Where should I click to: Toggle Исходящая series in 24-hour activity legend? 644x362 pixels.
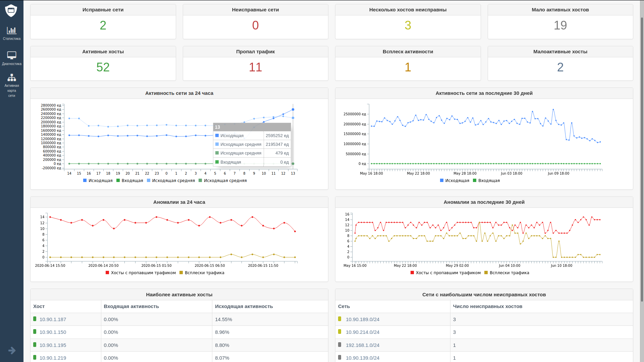pos(98,181)
